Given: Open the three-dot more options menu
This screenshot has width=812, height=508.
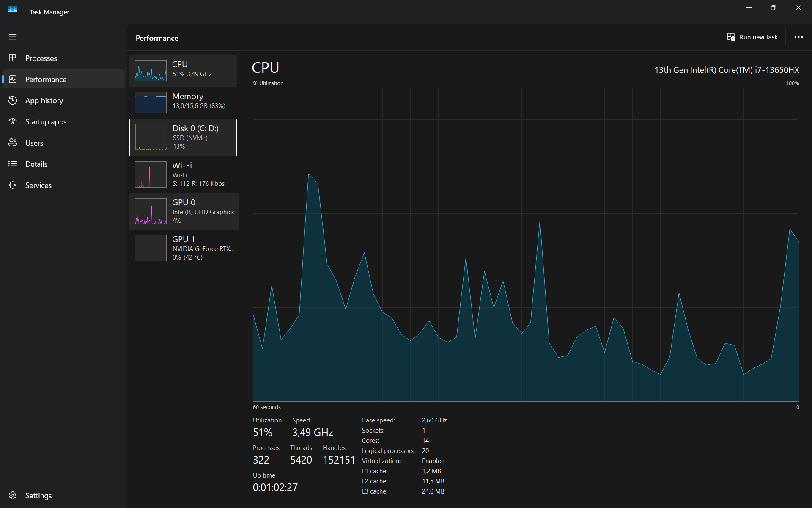Looking at the screenshot, I should pos(798,37).
